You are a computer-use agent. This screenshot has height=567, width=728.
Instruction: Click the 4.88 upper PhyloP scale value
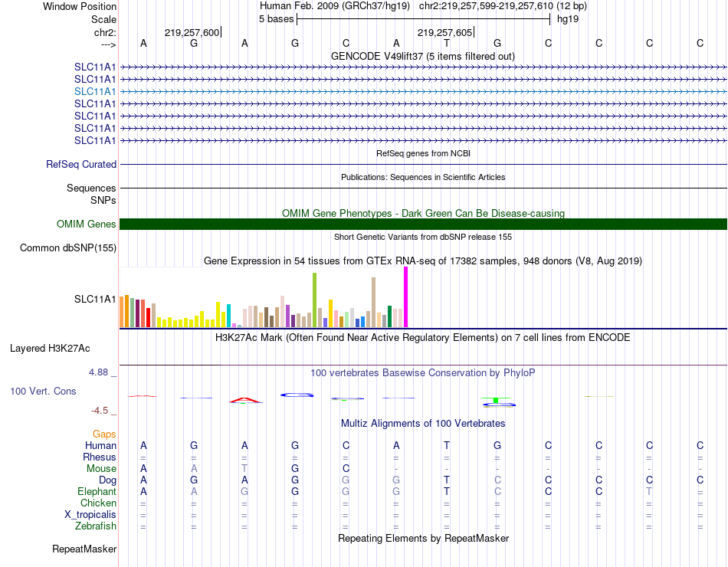coord(98,372)
